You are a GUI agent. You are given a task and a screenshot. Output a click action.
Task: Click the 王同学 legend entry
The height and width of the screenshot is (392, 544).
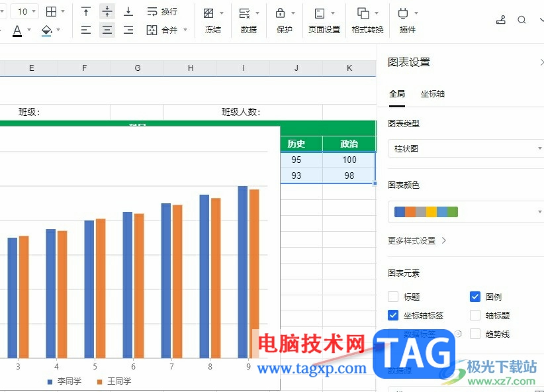coord(114,381)
